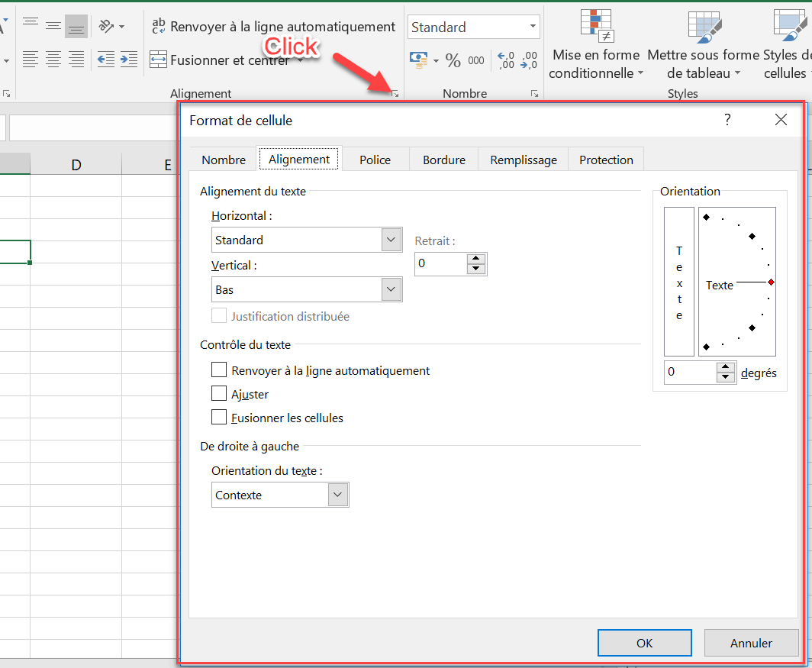Increase degrés with up arrow
Viewport: 812px width, 668px height.
coord(726,367)
